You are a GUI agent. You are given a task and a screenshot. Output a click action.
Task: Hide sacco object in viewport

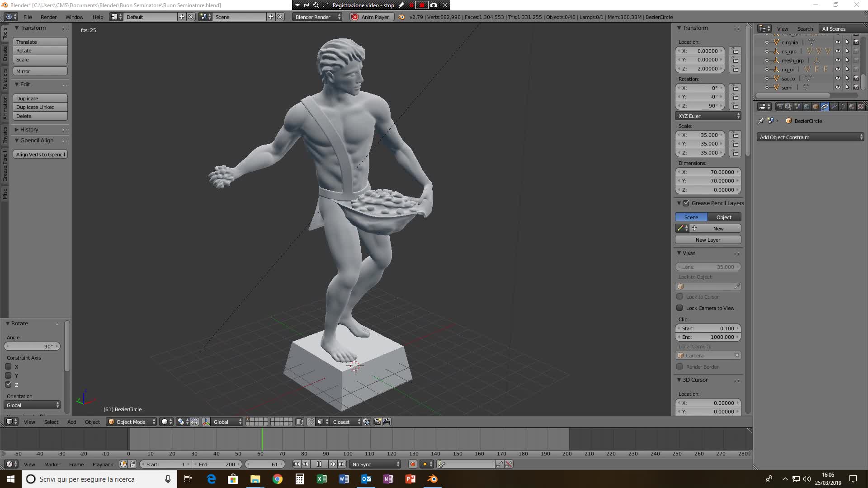[838, 78]
